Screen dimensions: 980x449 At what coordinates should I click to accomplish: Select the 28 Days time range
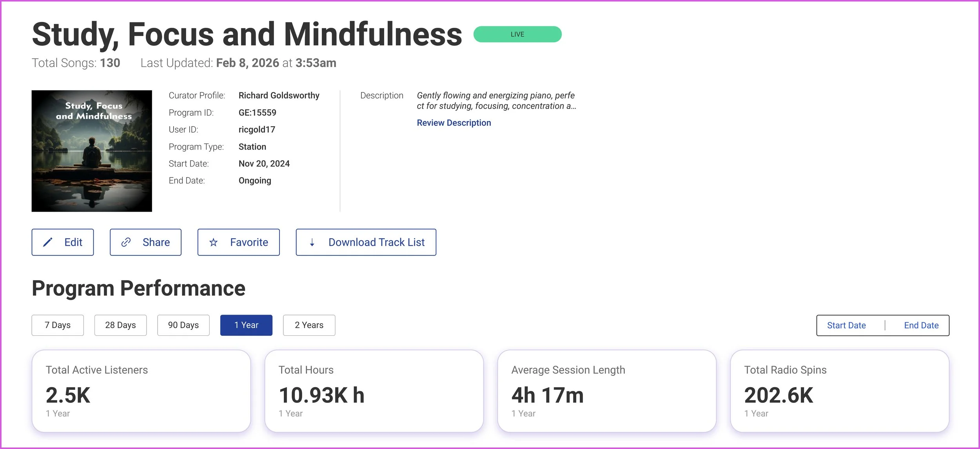coord(120,325)
